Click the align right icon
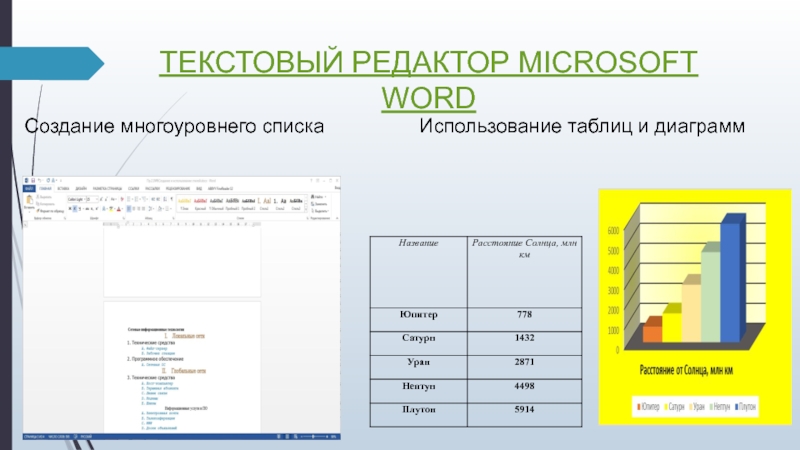 pyautogui.click(x=139, y=209)
